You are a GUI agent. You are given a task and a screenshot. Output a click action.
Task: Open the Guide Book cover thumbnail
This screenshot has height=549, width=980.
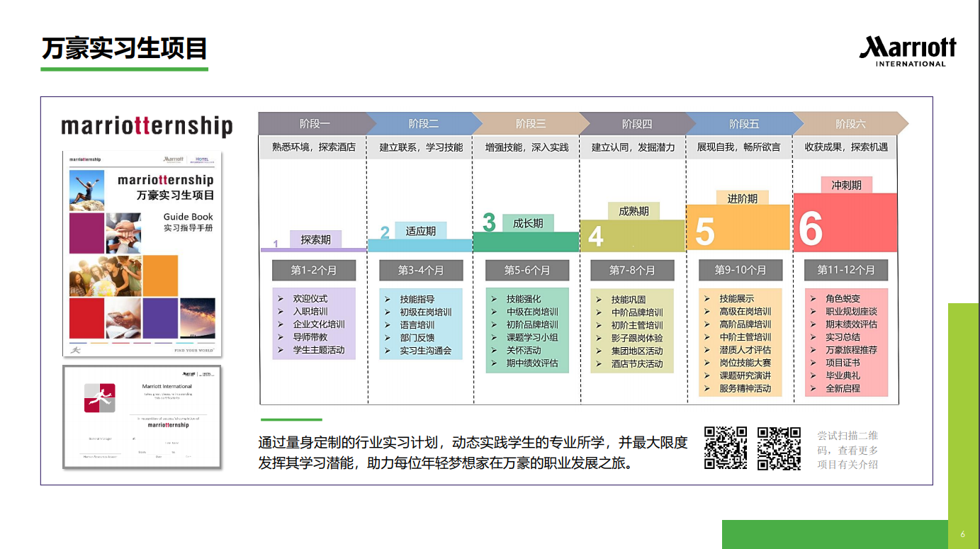[x=142, y=254]
